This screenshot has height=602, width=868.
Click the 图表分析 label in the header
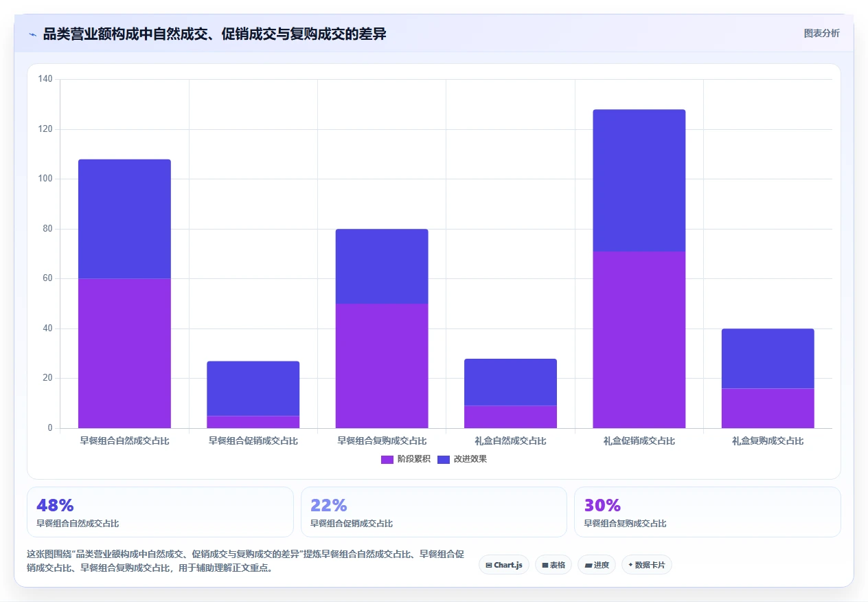point(821,33)
